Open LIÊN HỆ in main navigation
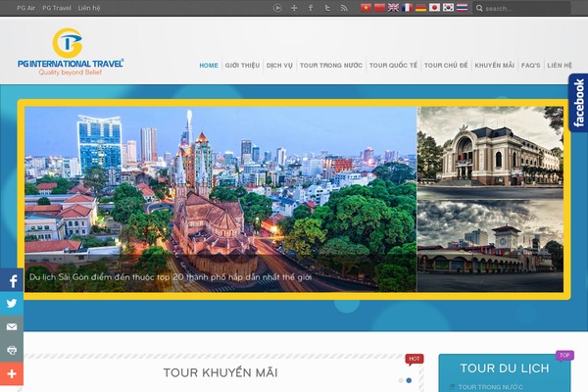588x392 pixels. [560, 66]
